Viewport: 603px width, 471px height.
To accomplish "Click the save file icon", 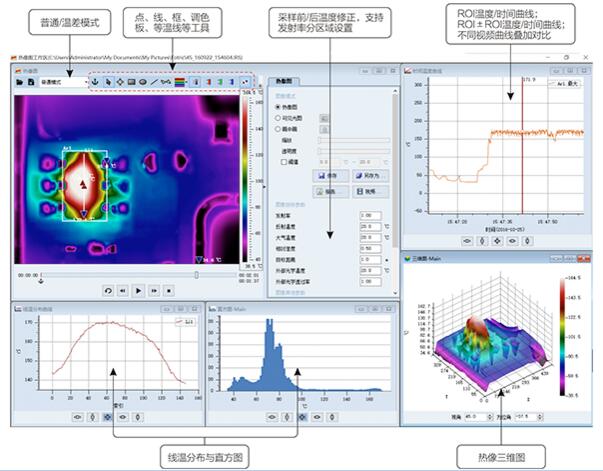I will click(x=31, y=82).
